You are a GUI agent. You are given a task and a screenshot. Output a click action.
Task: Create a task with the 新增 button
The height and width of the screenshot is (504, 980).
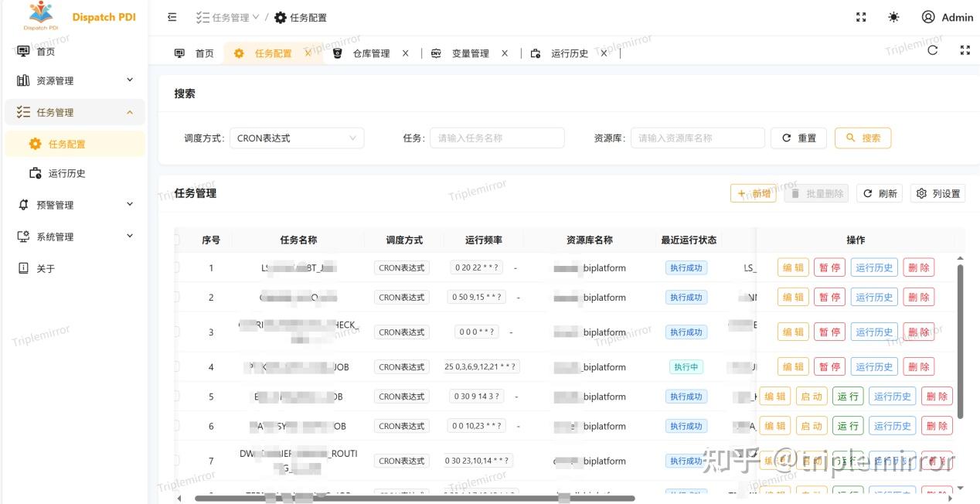coord(753,193)
